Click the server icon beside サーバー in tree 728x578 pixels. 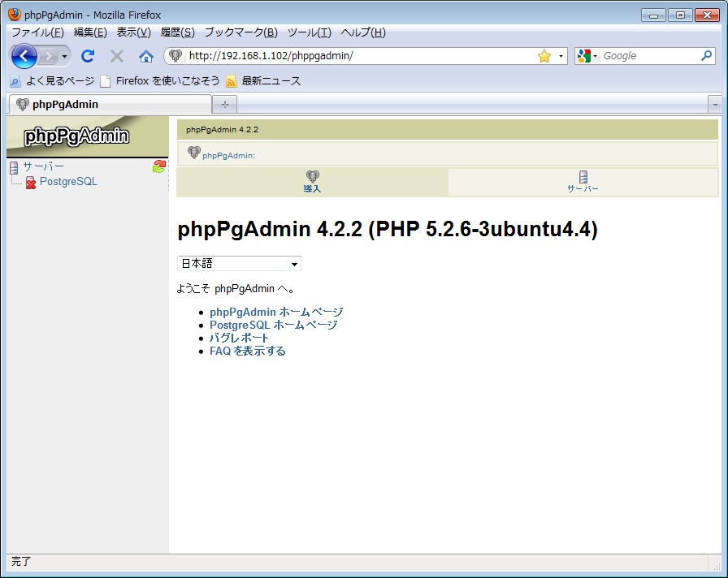pyautogui.click(x=14, y=167)
